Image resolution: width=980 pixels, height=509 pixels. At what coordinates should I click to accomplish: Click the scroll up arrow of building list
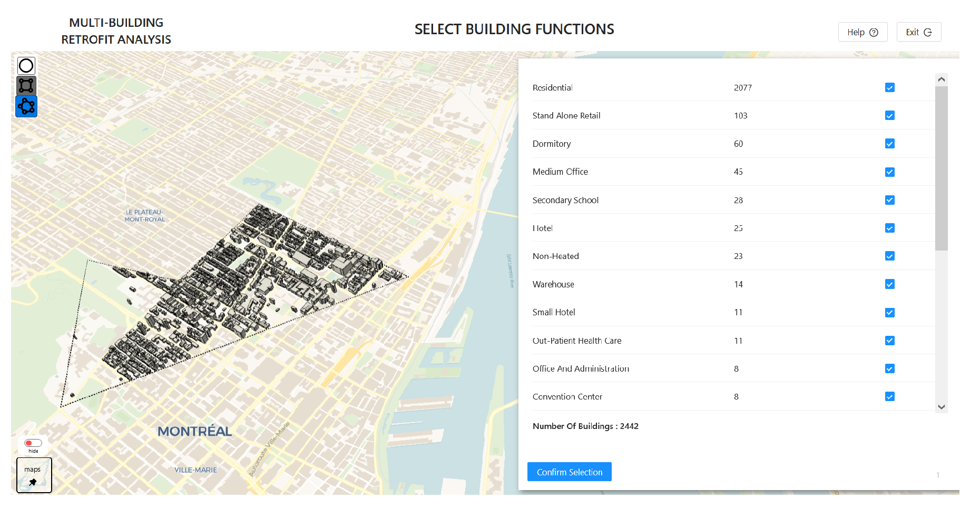[941, 79]
